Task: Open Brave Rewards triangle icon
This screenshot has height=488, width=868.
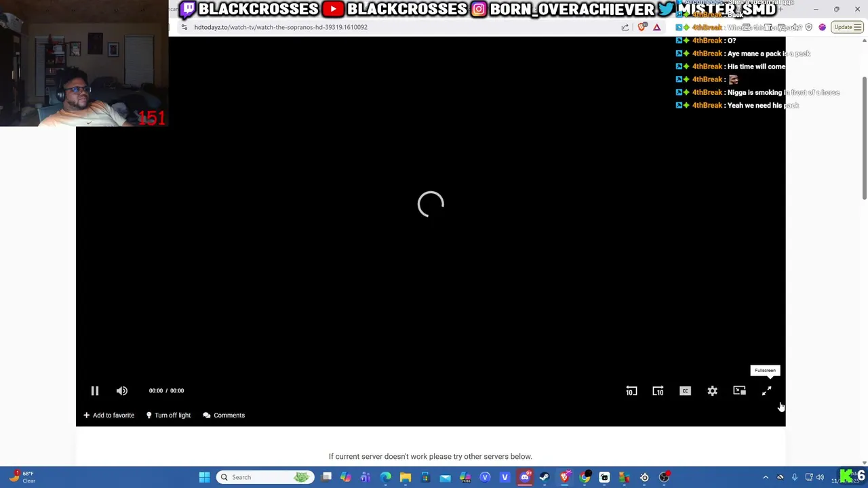Action: click(x=656, y=27)
